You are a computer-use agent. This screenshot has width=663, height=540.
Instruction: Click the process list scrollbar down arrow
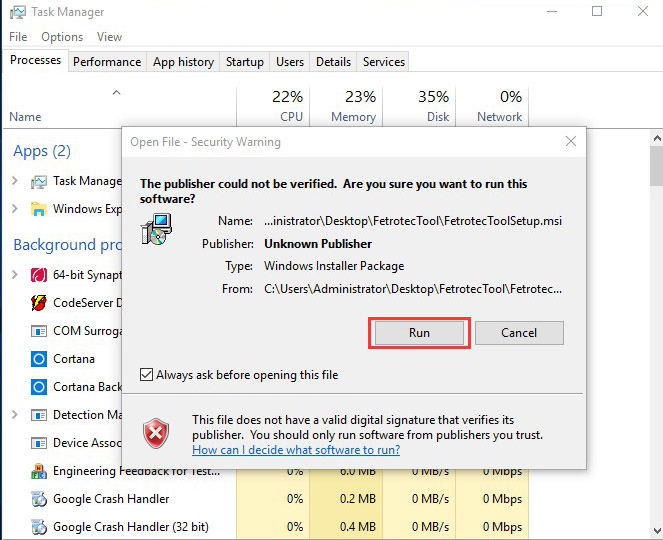(x=657, y=531)
